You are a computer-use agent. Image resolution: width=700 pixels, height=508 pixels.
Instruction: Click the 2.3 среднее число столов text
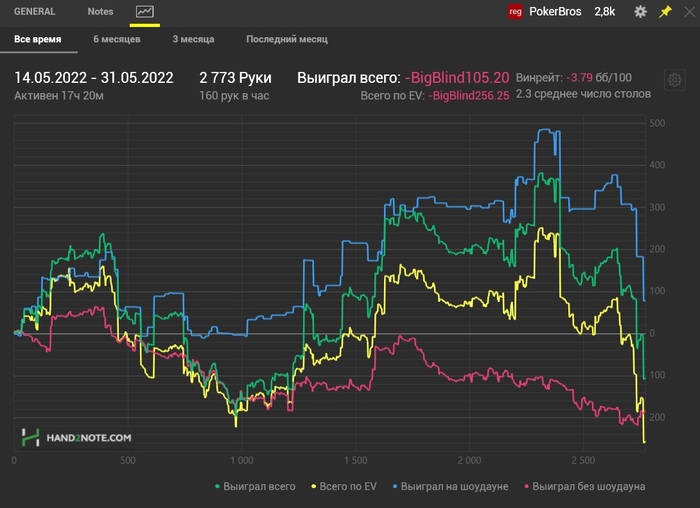pos(583,94)
